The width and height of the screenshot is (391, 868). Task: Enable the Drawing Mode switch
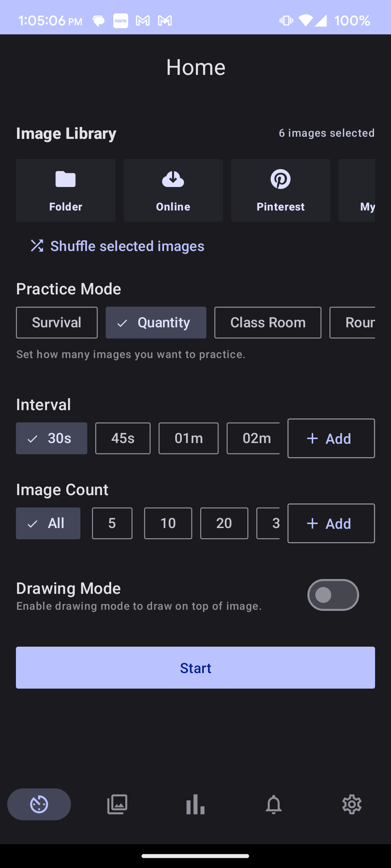[333, 595]
